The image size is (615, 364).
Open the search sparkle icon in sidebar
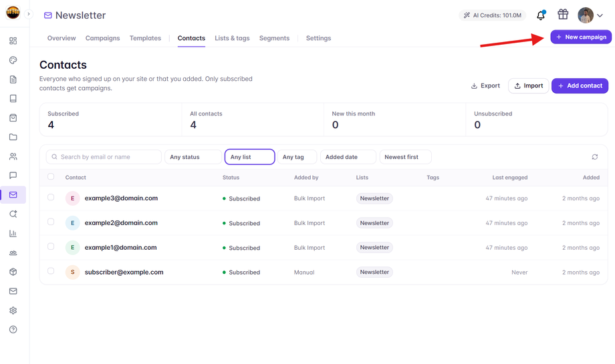click(x=13, y=214)
